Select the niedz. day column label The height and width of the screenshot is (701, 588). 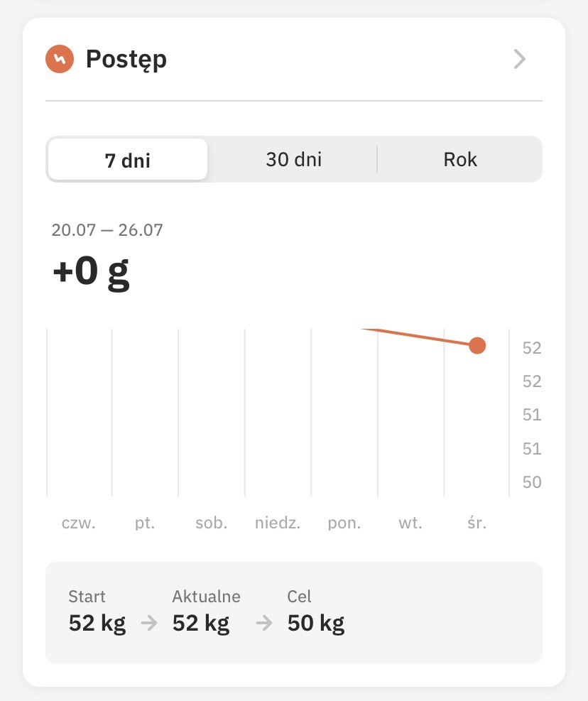tap(278, 523)
